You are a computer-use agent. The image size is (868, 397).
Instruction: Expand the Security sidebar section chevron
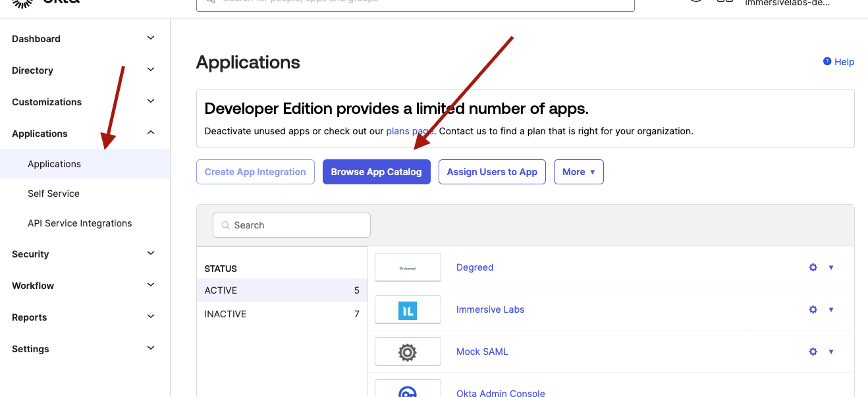151,253
